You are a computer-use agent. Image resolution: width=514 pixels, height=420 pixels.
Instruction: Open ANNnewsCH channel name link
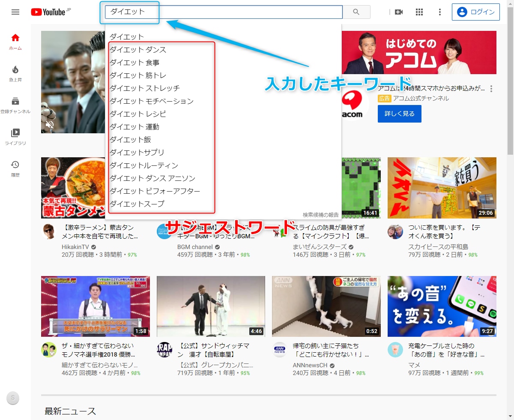(x=310, y=365)
